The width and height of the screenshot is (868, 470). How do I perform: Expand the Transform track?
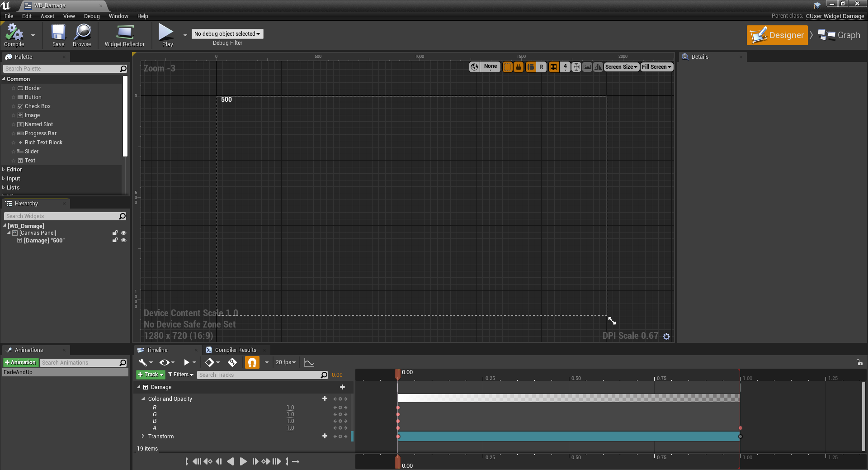pyautogui.click(x=143, y=437)
